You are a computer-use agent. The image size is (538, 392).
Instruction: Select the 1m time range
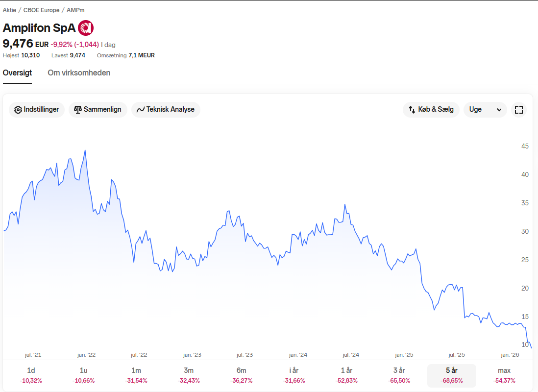136,375
